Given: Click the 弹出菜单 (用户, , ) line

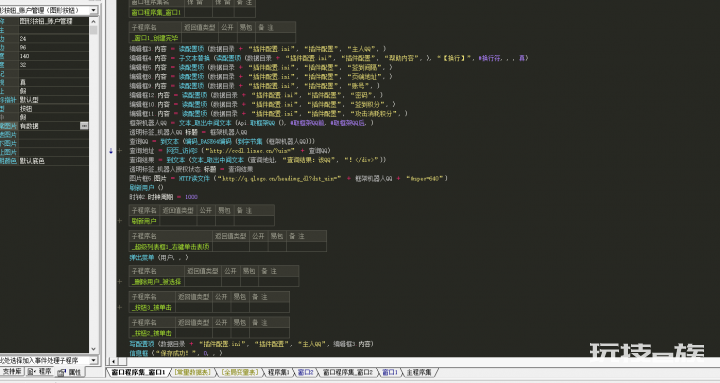Looking at the screenshot, I should (159, 258).
